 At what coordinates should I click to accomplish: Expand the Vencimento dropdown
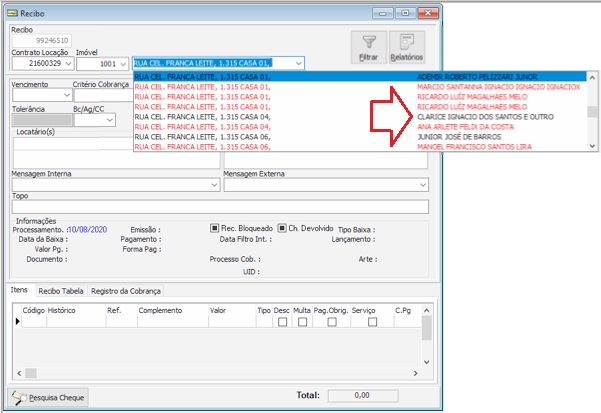pyautogui.click(x=66, y=95)
